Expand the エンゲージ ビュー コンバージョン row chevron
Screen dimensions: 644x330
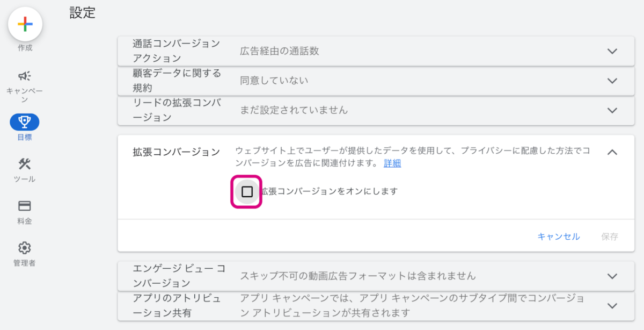[612, 276]
